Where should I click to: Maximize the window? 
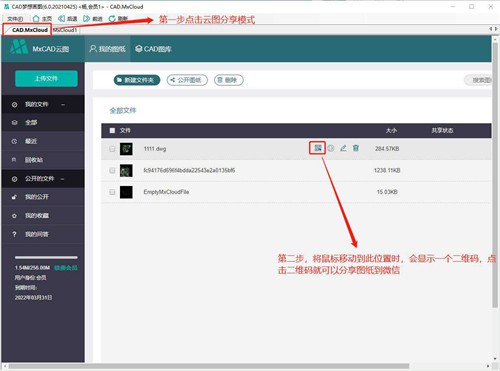472,6
